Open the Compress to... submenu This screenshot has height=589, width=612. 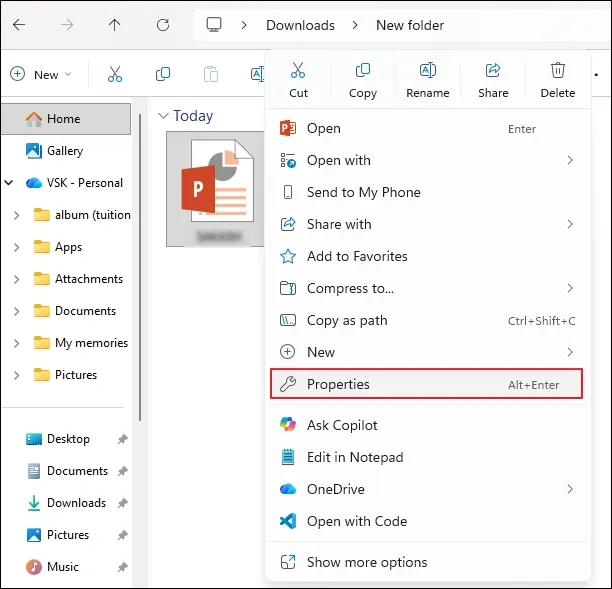(427, 288)
